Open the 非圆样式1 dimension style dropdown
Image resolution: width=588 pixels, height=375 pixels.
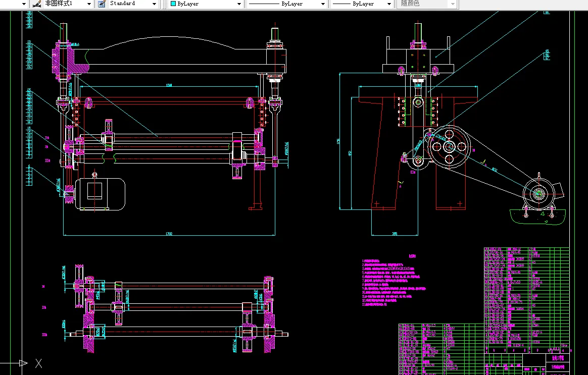tap(89, 4)
